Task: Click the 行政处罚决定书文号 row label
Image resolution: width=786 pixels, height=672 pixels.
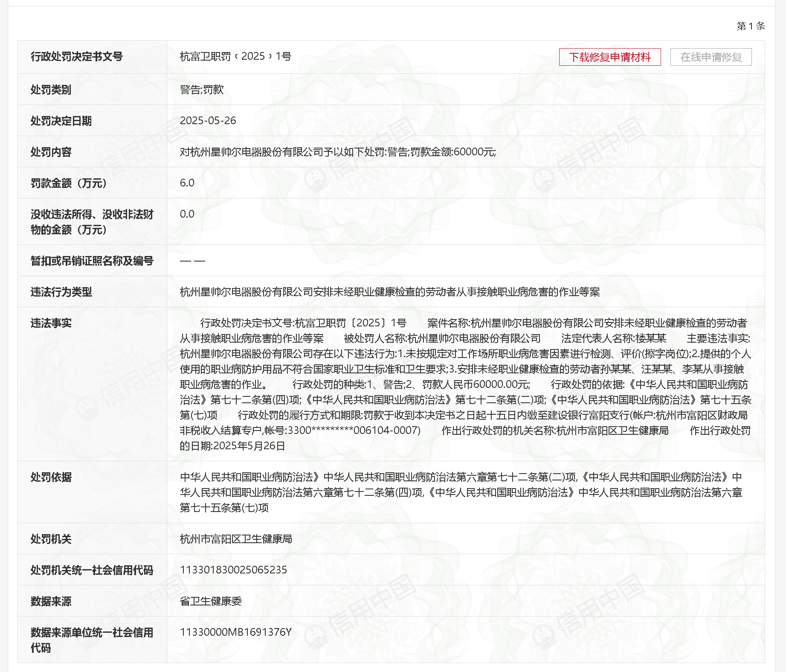Action: 77,56
